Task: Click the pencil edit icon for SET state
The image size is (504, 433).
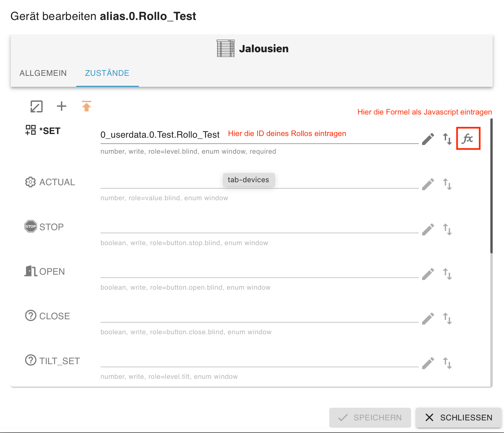Action: coord(428,139)
